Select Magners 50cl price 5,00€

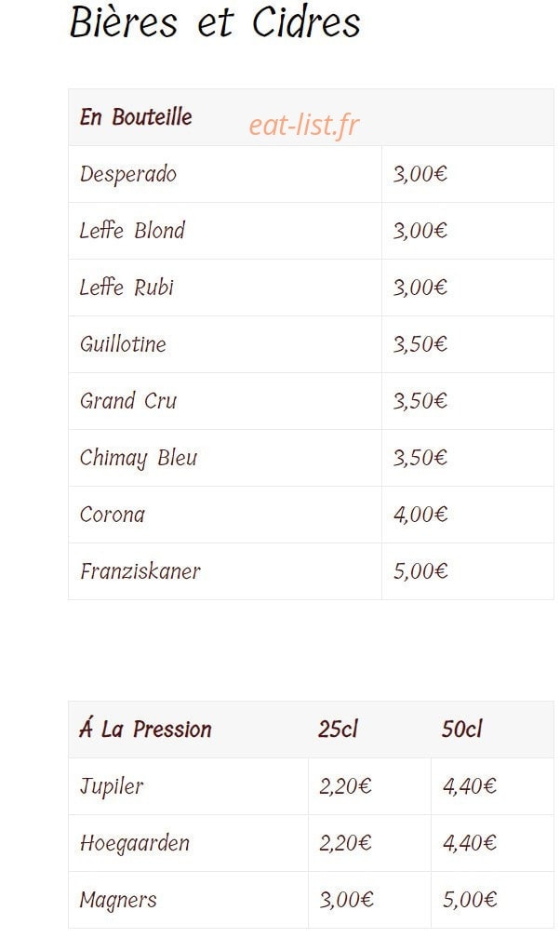(470, 900)
